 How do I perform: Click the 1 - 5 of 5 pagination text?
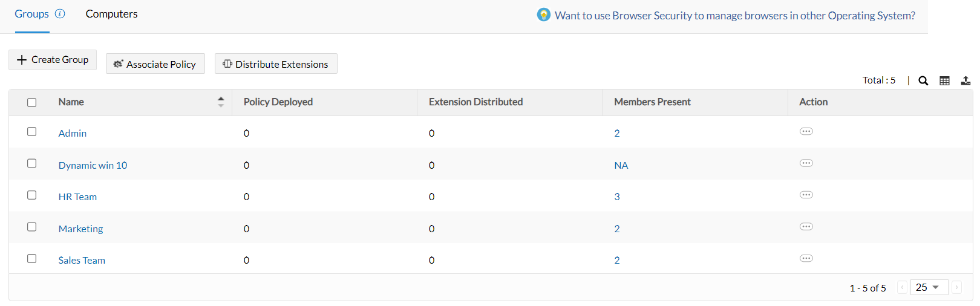(x=867, y=288)
